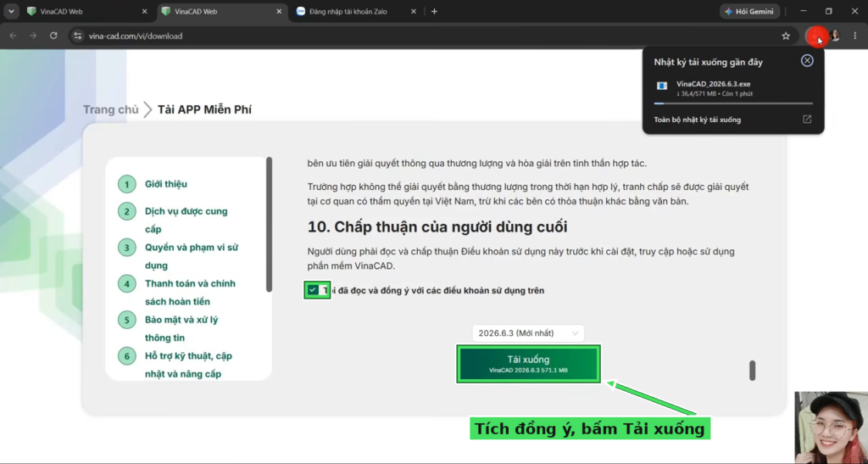Toggle the agree to terms checkbox
The image size is (868, 464).
(x=314, y=290)
